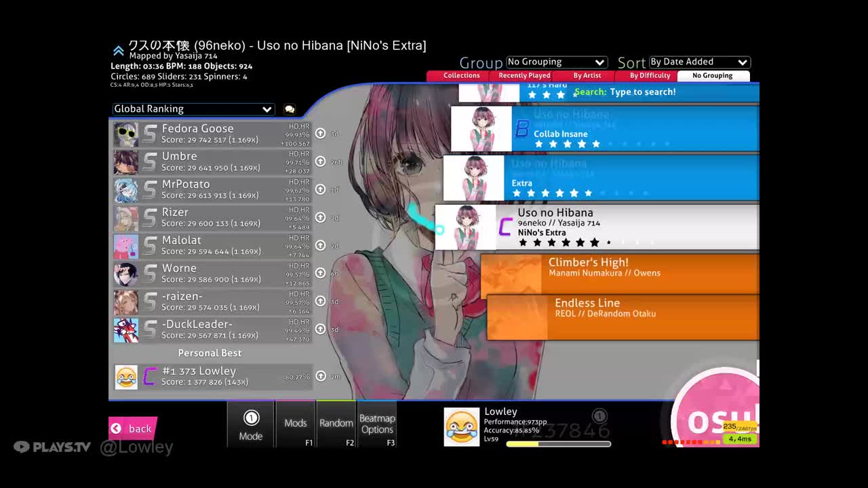Click the song scrollbar at the right edge
Viewport: 868px width, 488px height.
758,367
